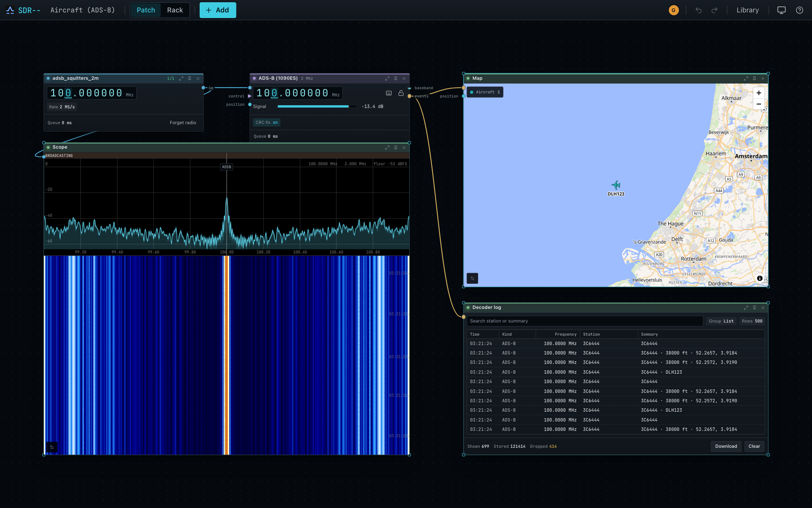Click in the Search station or summary field
Screen dimensions: 812x508
(x=585, y=321)
